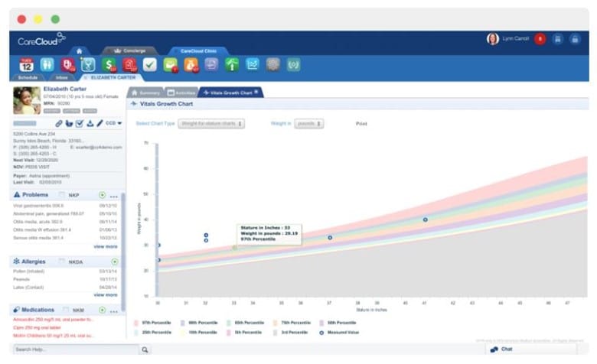Toggle the NKM checkbox in Medications
The image size is (597, 364).
[63, 310]
